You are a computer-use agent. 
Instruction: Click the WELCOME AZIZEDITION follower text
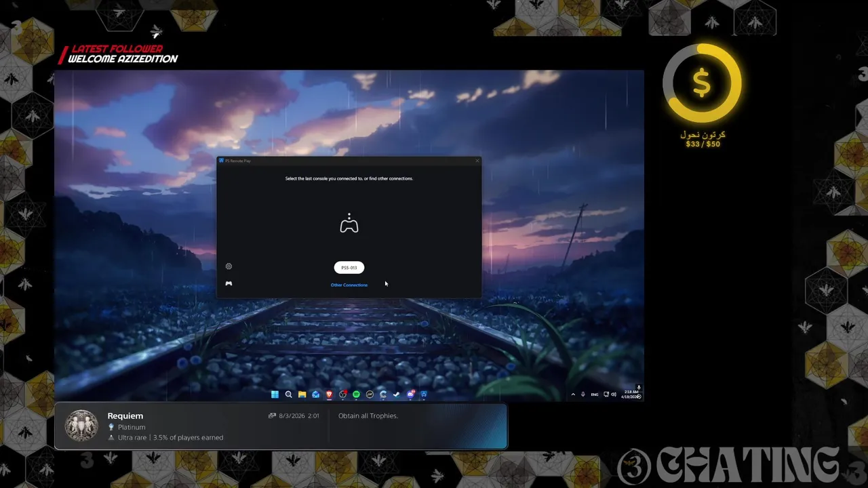[x=123, y=59]
